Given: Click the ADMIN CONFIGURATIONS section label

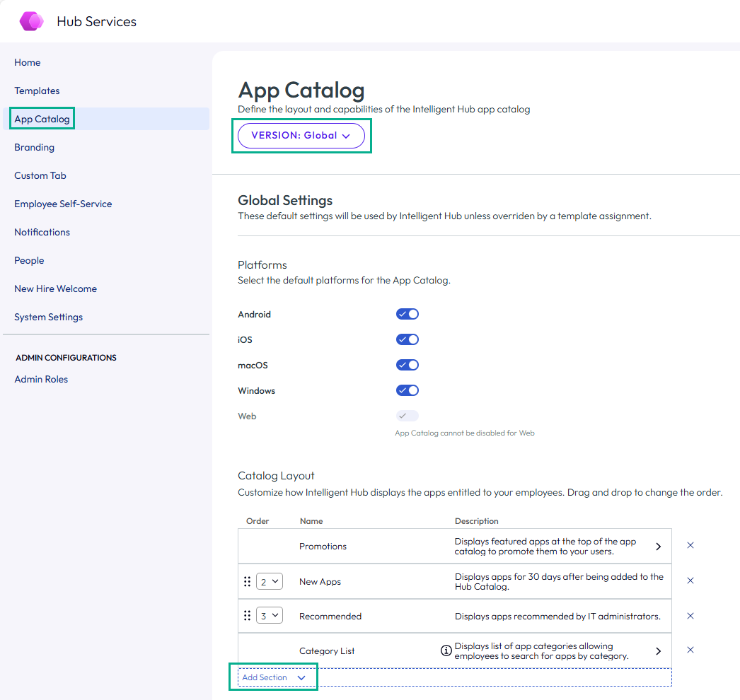Looking at the screenshot, I should tap(66, 358).
